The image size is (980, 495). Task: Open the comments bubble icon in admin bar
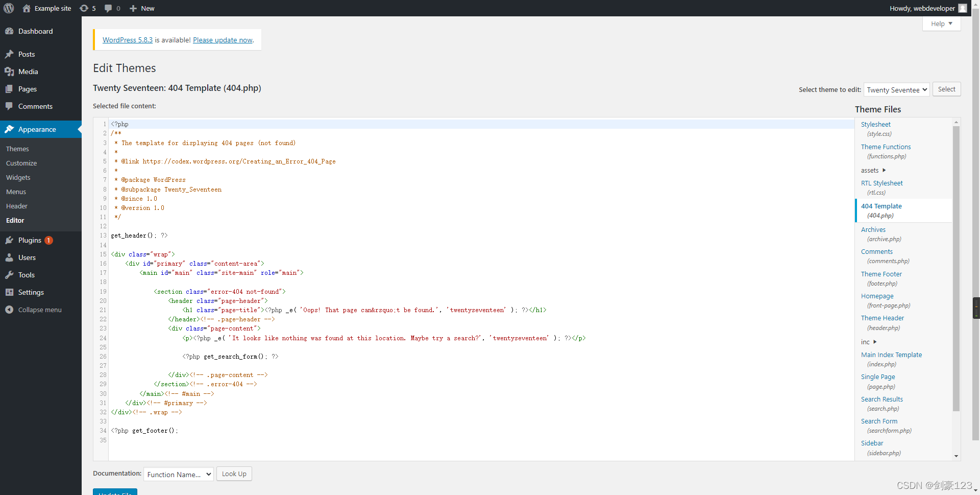pyautogui.click(x=108, y=8)
